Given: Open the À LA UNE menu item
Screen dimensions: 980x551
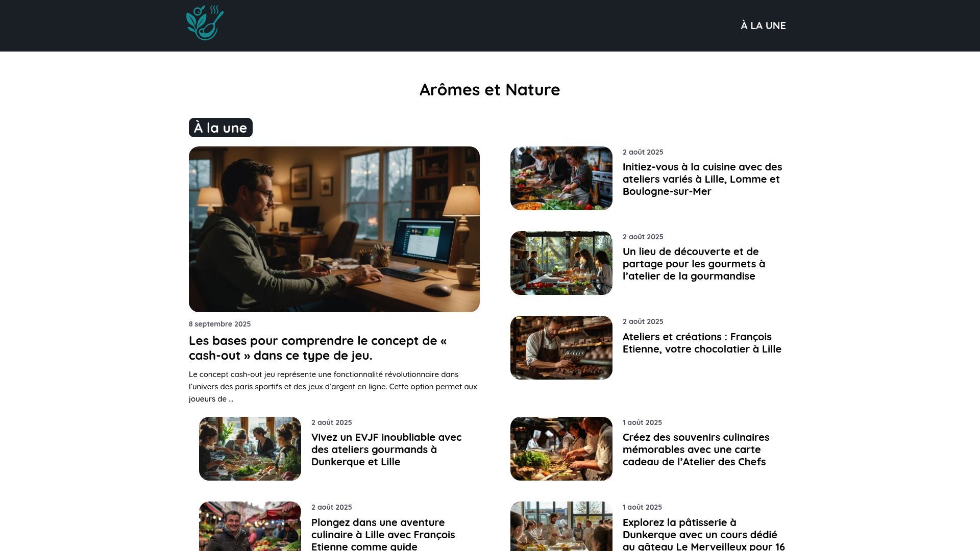Looking at the screenshot, I should tap(763, 26).
